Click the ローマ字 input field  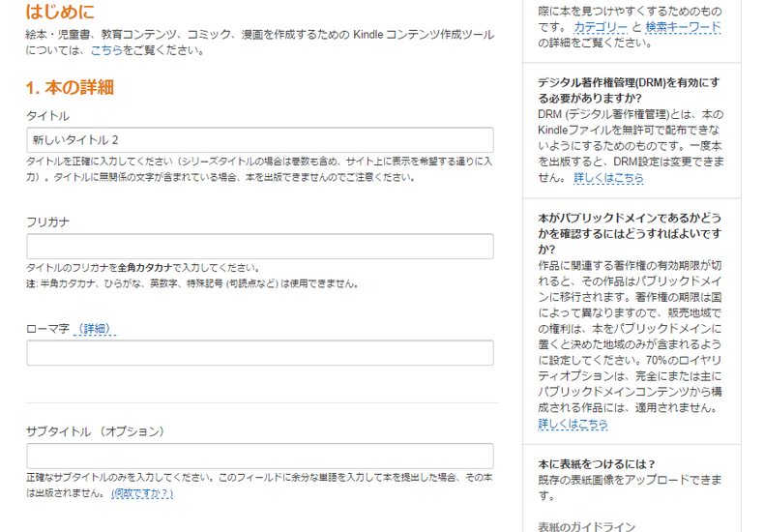(x=260, y=353)
